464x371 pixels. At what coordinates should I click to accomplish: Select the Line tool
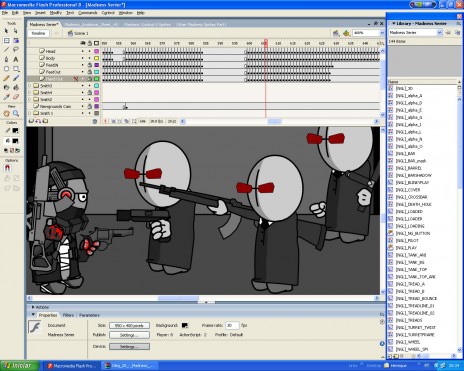pos(6,50)
